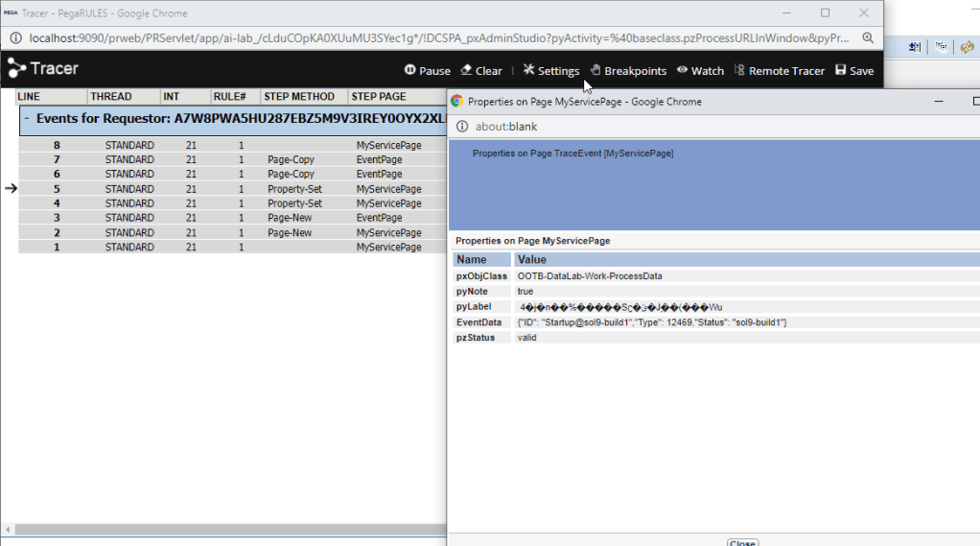Open the Watch variables option

pos(700,71)
